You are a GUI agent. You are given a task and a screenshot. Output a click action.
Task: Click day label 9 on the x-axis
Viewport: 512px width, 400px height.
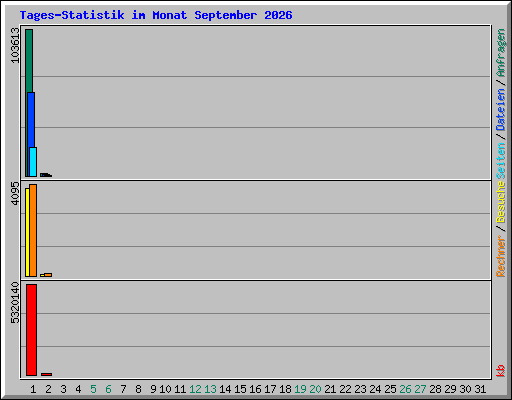(x=153, y=389)
